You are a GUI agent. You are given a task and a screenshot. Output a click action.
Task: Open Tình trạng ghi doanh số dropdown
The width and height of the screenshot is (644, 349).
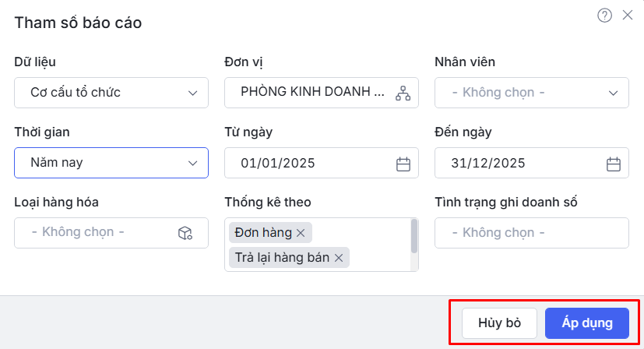[x=532, y=232]
